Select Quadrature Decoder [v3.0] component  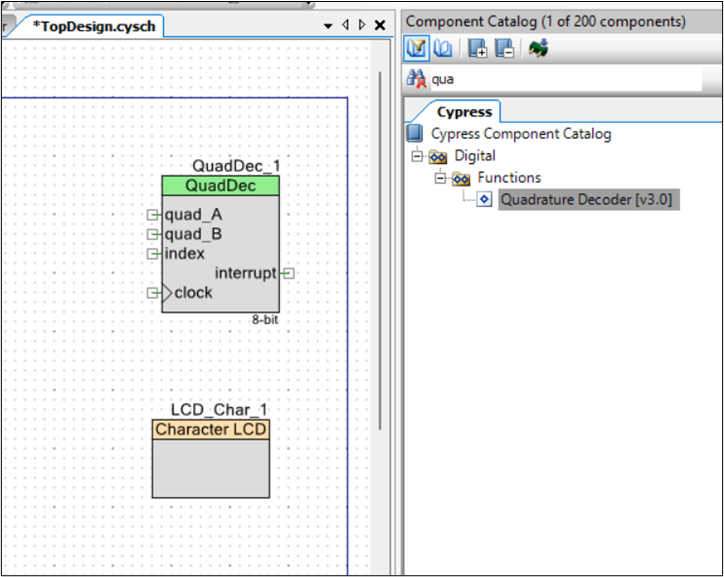click(588, 199)
